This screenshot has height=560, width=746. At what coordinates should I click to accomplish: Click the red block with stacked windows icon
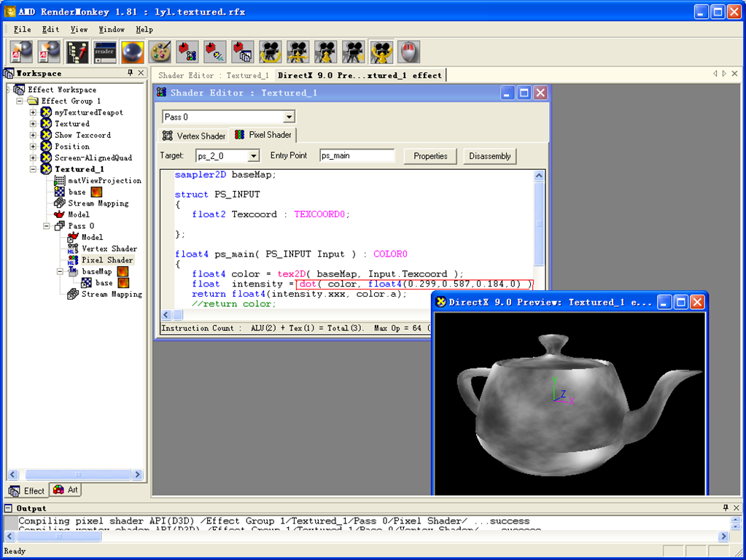(x=243, y=52)
